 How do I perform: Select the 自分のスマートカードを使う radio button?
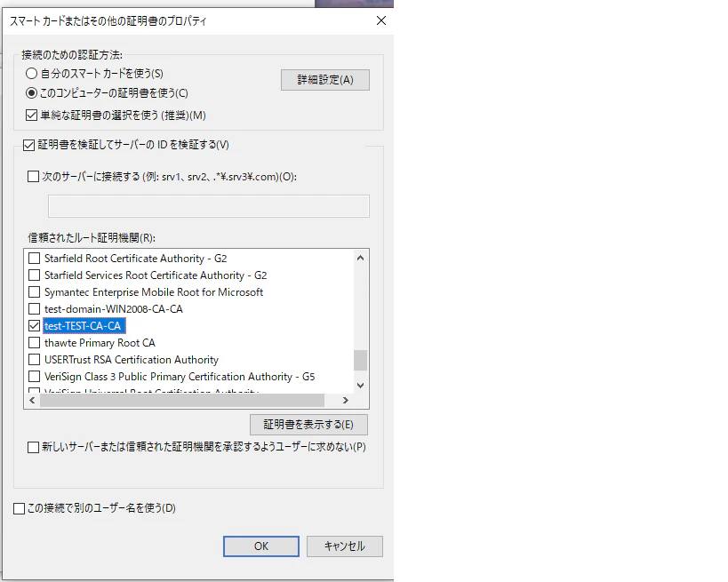pos(32,74)
